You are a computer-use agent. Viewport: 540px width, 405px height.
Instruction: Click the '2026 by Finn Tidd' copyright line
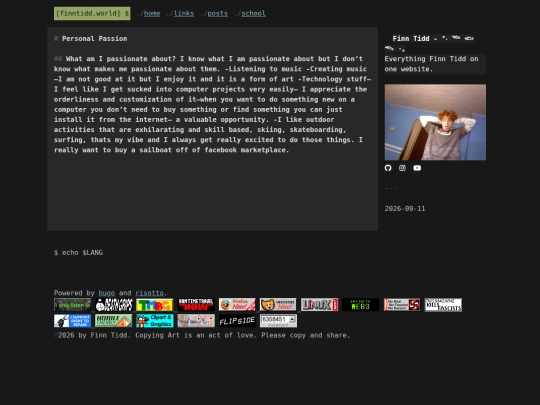pos(202,335)
